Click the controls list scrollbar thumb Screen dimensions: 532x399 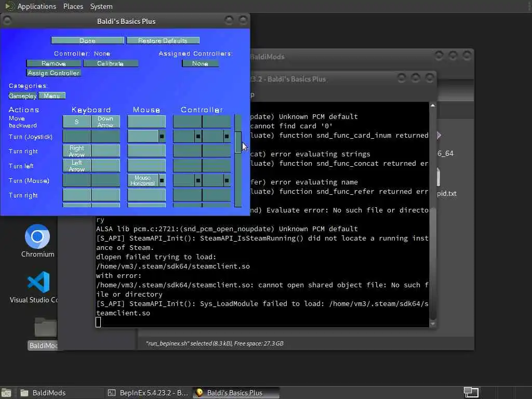(x=238, y=142)
